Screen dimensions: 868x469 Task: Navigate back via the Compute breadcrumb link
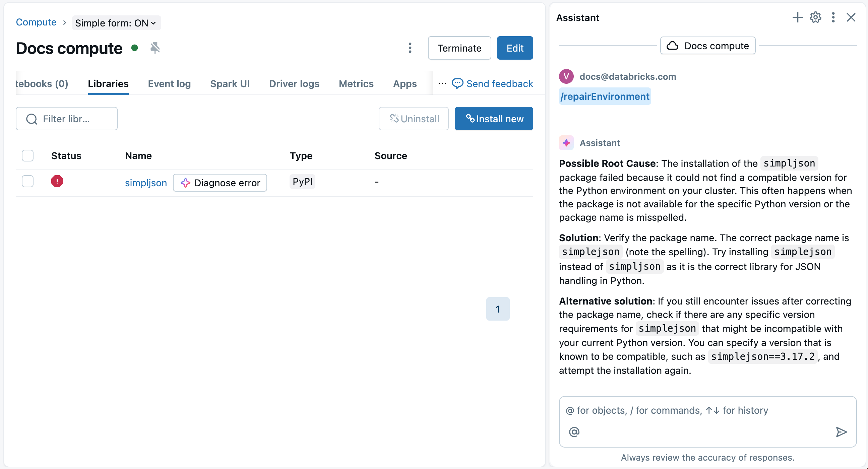click(x=36, y=22)
